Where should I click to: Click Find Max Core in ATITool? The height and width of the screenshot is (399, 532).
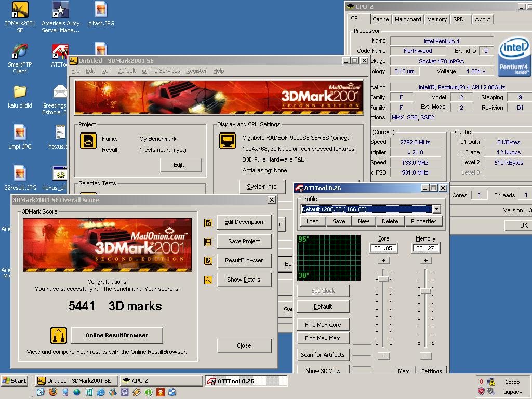[x=323, y=325]
